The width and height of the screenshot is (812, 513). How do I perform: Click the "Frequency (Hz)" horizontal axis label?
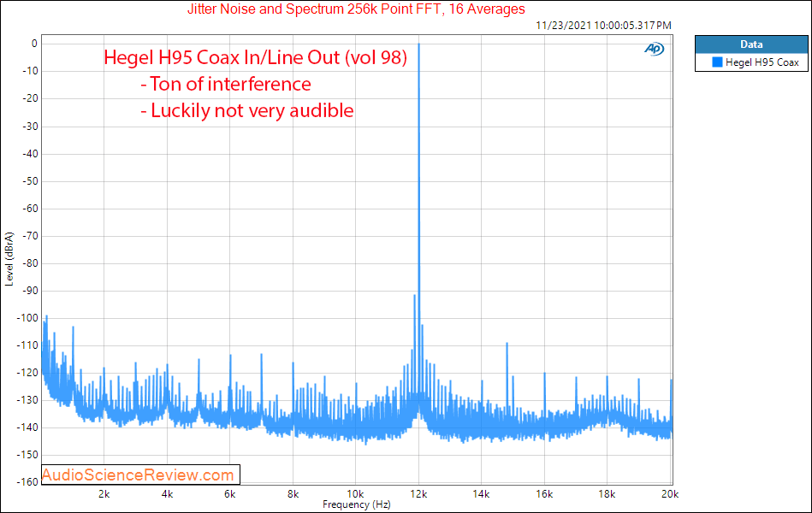point(356,504)
